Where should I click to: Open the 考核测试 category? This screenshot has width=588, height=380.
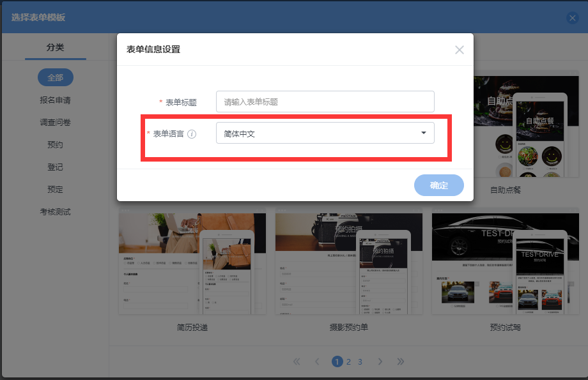pyautogui.click(x=55, y=212)
